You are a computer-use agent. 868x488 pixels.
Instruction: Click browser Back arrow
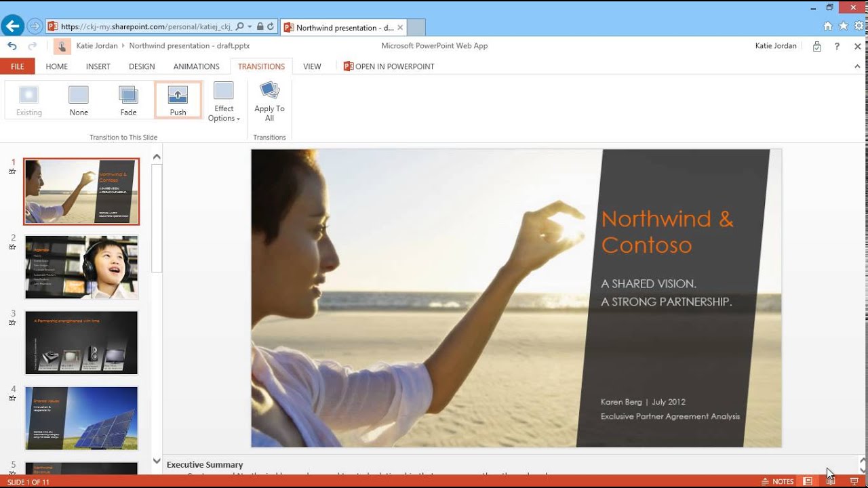[x=12, y=26]
